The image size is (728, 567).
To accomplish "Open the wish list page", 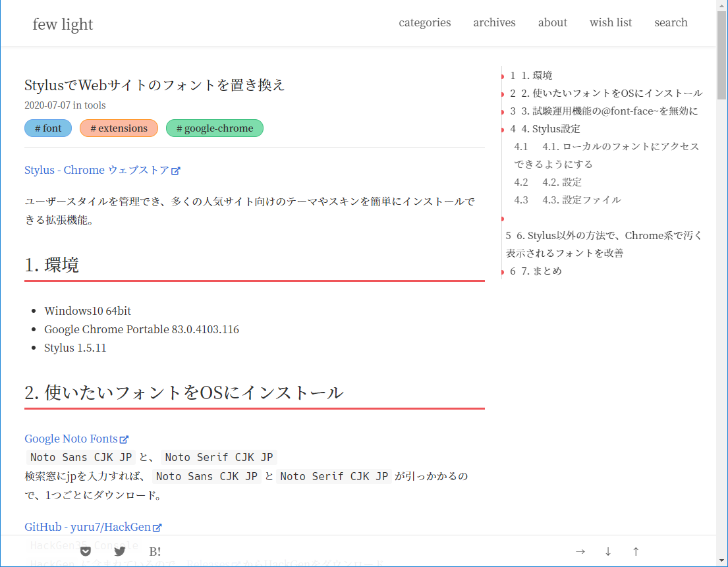I will 611,22.
